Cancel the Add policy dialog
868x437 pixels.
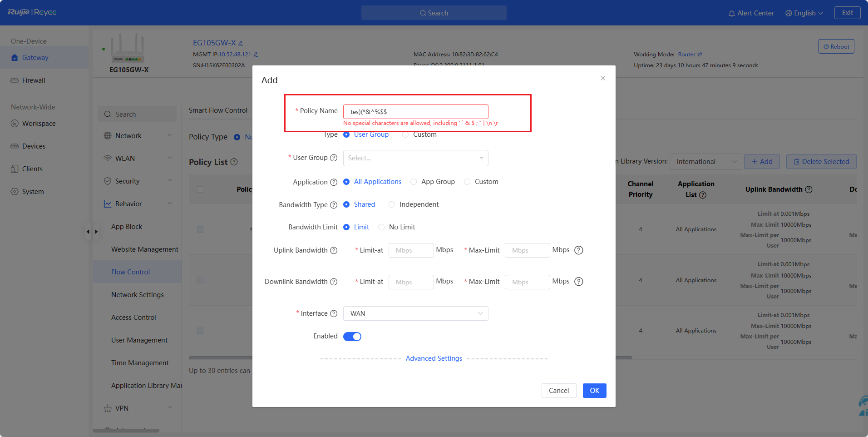click(559, 391)
